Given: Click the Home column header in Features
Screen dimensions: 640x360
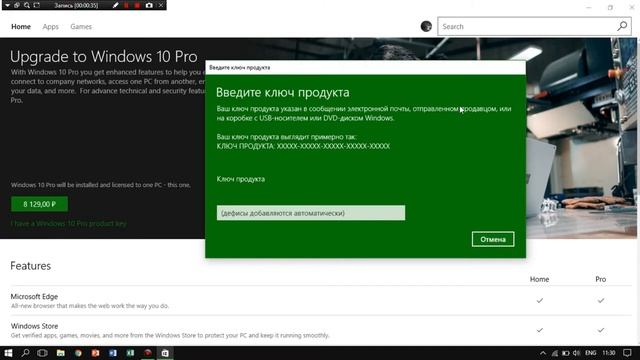Looking at the screenshot, I should [539, 279].
